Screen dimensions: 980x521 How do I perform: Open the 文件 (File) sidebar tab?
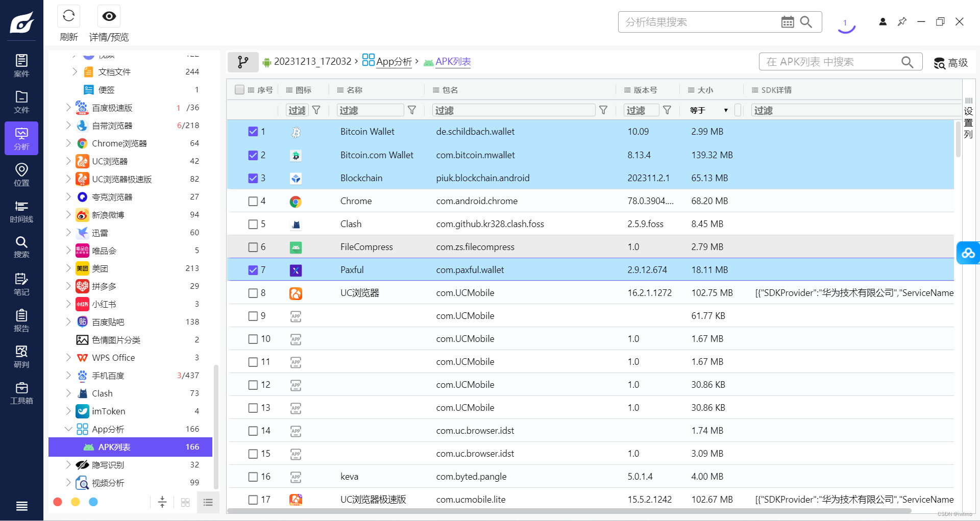21,102
